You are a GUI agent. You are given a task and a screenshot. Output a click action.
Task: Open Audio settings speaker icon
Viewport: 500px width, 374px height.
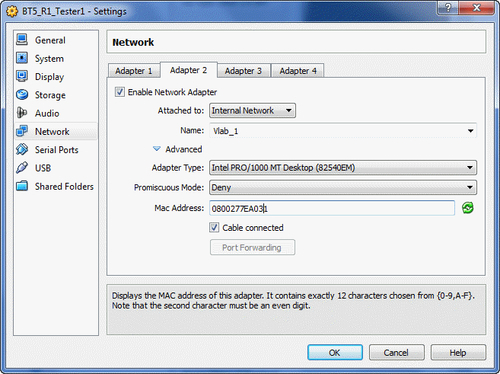[22, 113]
